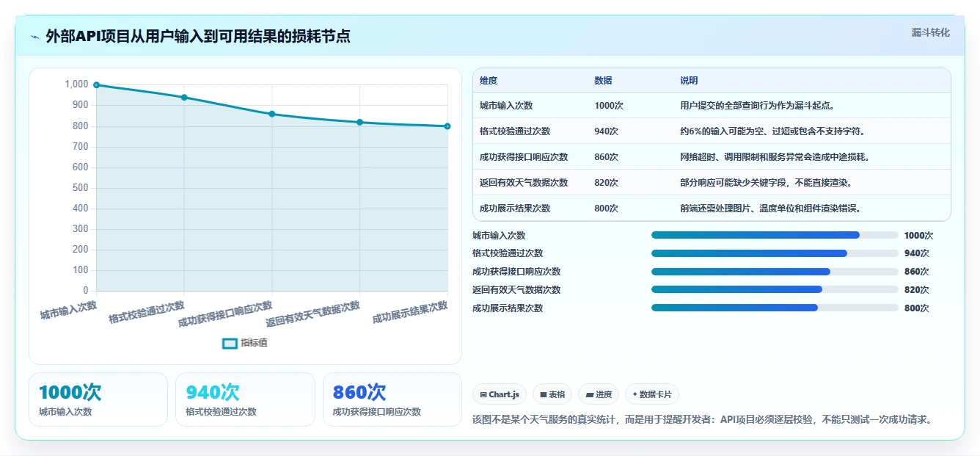The width and height of the screenshot is (980, 456).
Task: Click the 进度 tag
Action: 599,394
